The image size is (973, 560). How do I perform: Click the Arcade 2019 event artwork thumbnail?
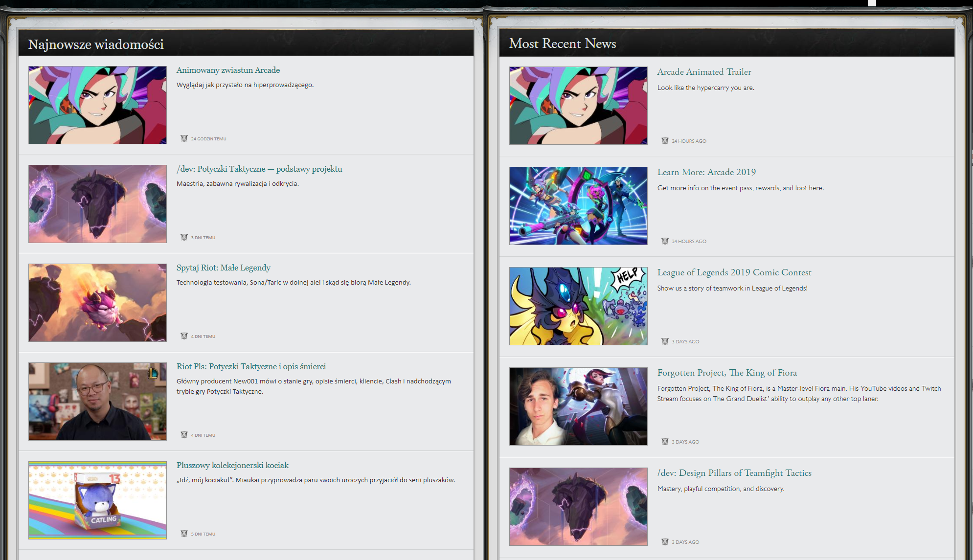[578, 206]
